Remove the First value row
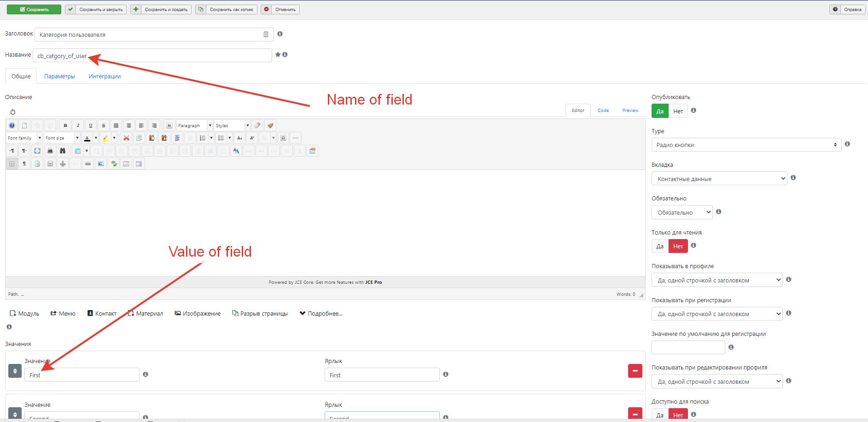Image resolution: width=868 pixels, height=422 pixels. pos(635,371)
